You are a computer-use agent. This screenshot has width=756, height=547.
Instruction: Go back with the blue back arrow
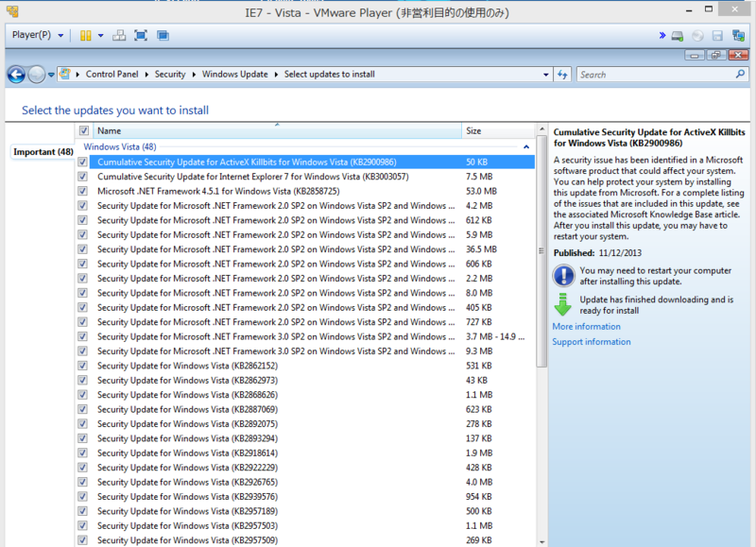[16, 75]
